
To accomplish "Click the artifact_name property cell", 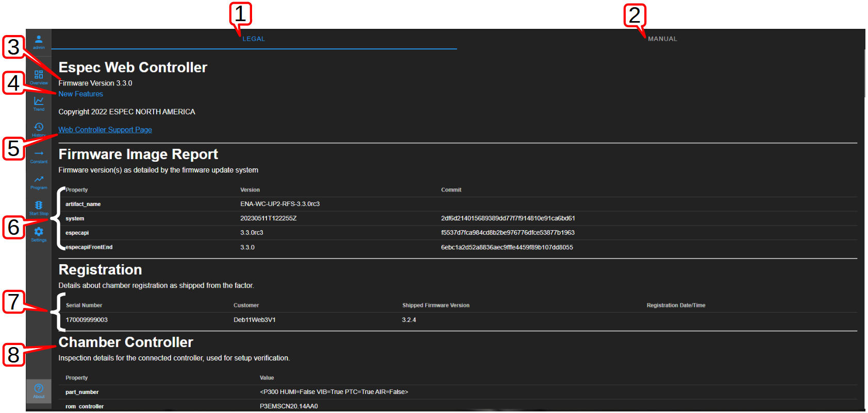I will 83,204.
